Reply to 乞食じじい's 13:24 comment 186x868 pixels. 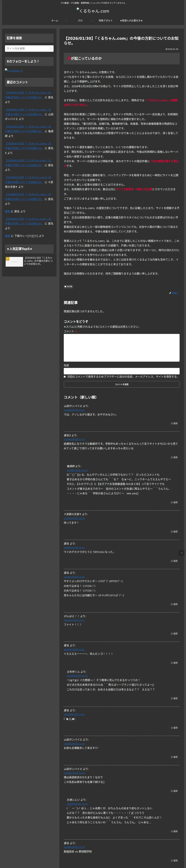174,831
